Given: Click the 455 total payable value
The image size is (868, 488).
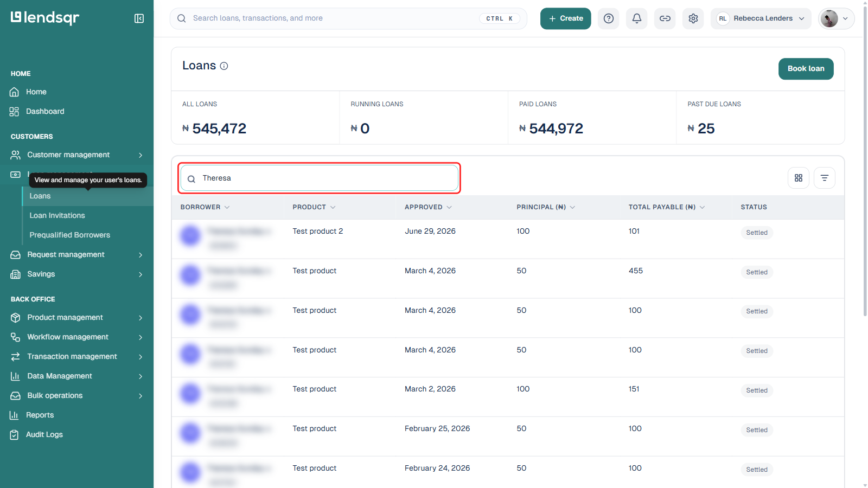Looking at the screenshot, I should (x=636, y=271).
